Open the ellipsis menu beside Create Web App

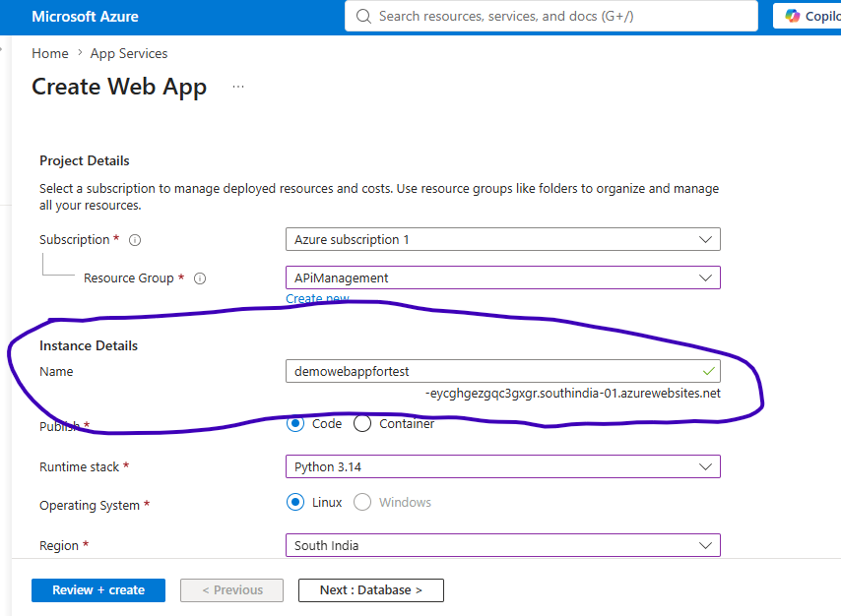click(x=238, y=87)
